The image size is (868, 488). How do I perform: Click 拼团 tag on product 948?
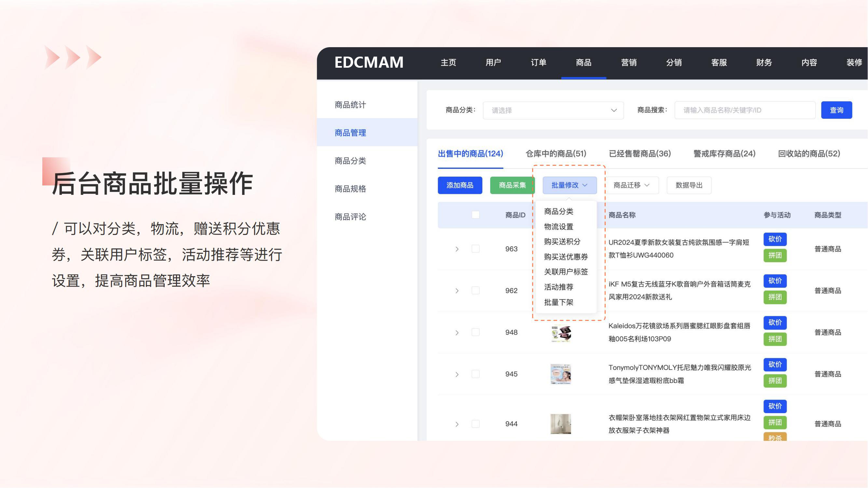click(775, 339)
